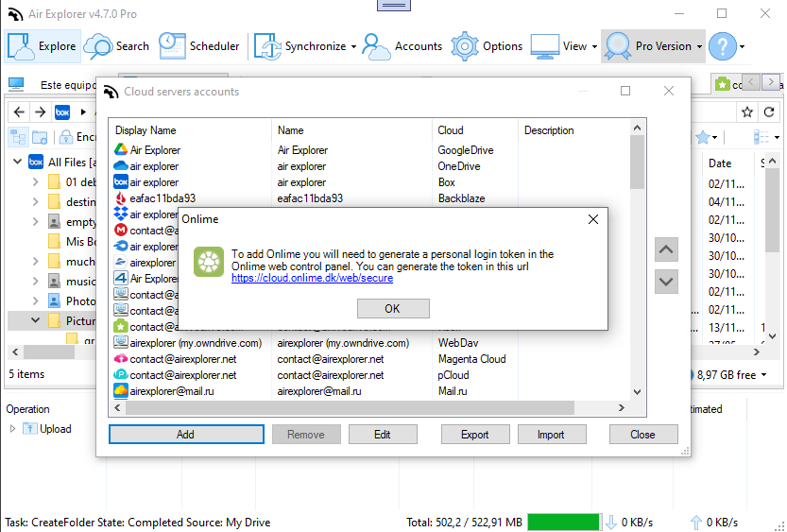Click the Import accounts button
The image size is (787, 532).
(x=551, y=435)
